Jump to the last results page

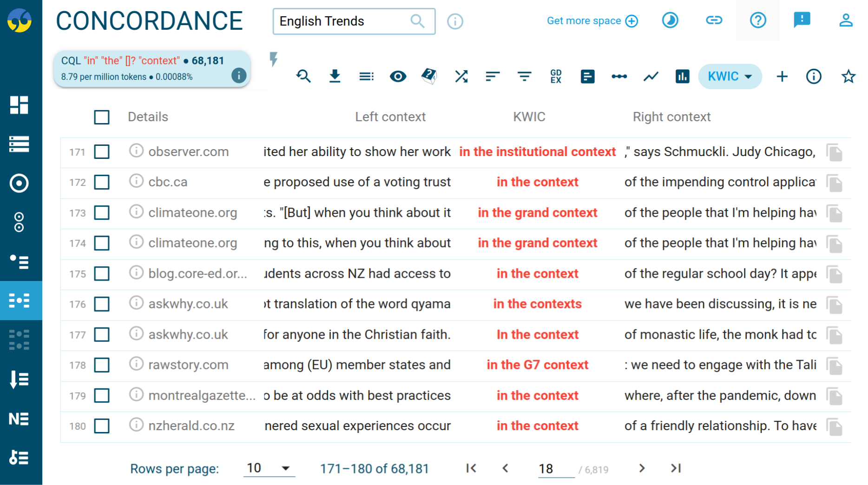click(x=676, y=468)
